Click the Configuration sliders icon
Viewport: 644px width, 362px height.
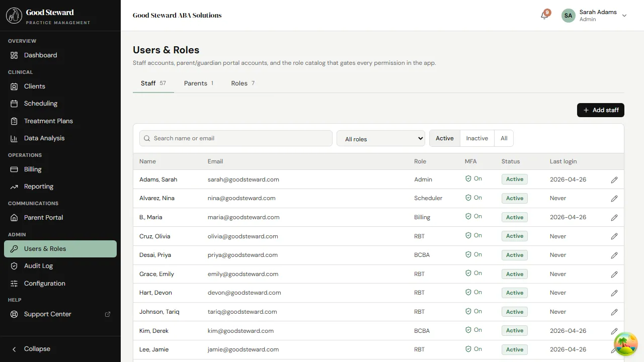pyautogui.click(x=15, y=283)
